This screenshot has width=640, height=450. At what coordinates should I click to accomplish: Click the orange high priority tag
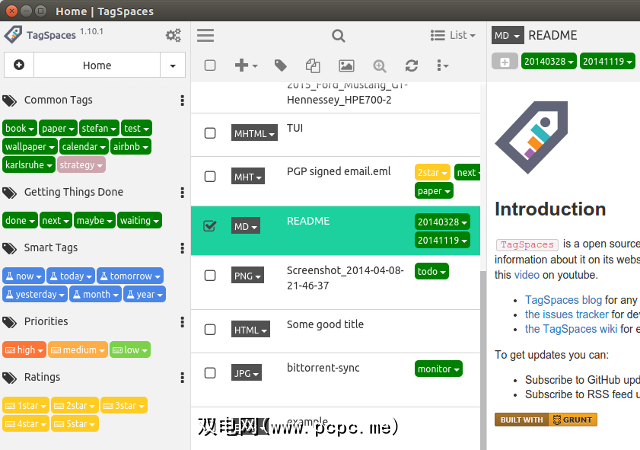pyautogui.click(x=24, y=350)
